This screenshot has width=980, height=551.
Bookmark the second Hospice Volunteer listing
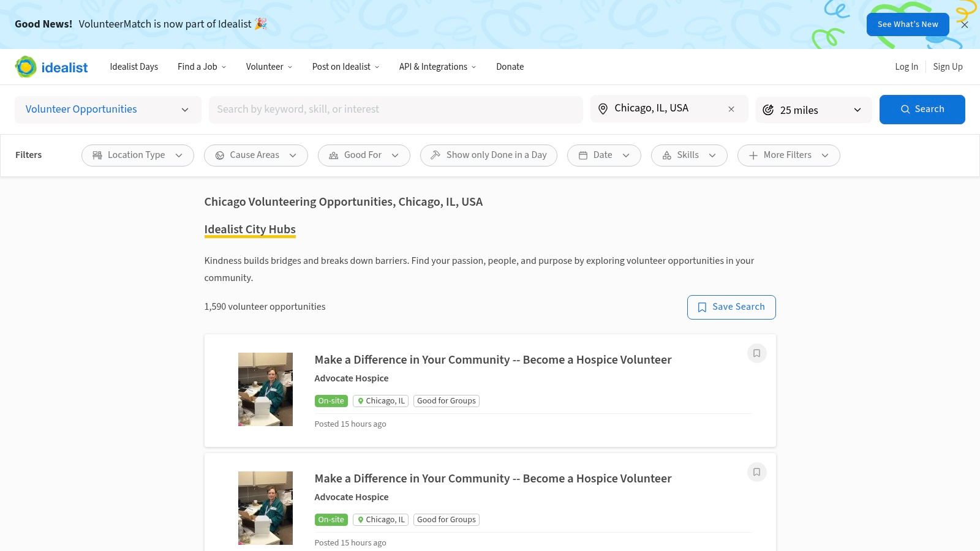(757, 472)
